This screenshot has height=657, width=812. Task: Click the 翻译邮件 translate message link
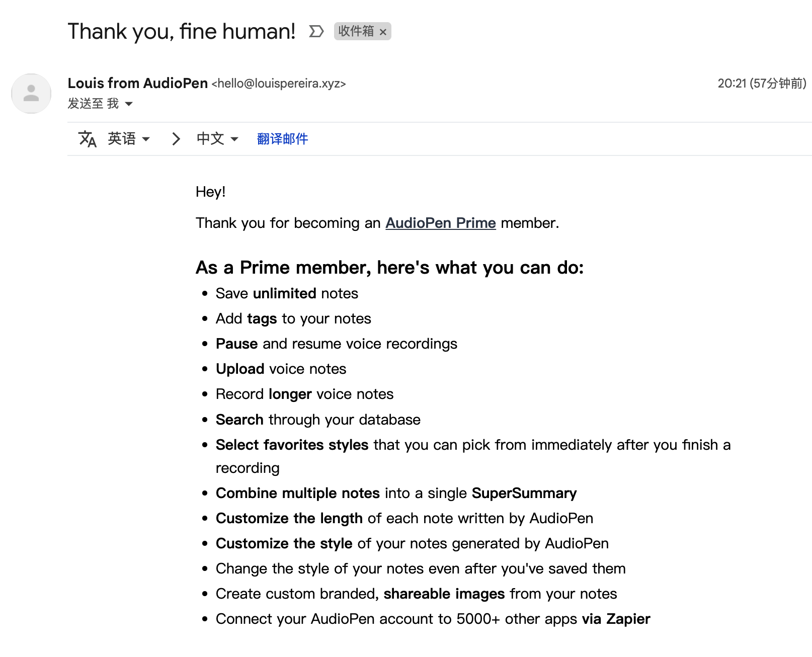[x=282, y=139]
